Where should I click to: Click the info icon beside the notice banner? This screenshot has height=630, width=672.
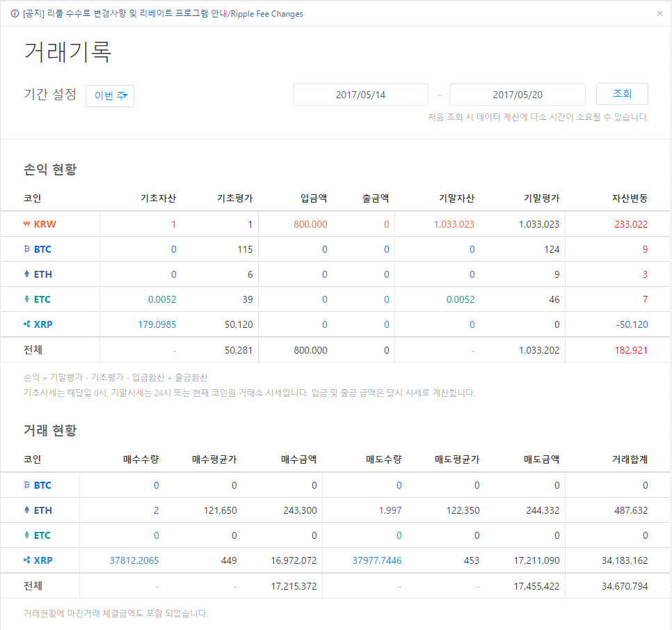(x=15, y=14)
